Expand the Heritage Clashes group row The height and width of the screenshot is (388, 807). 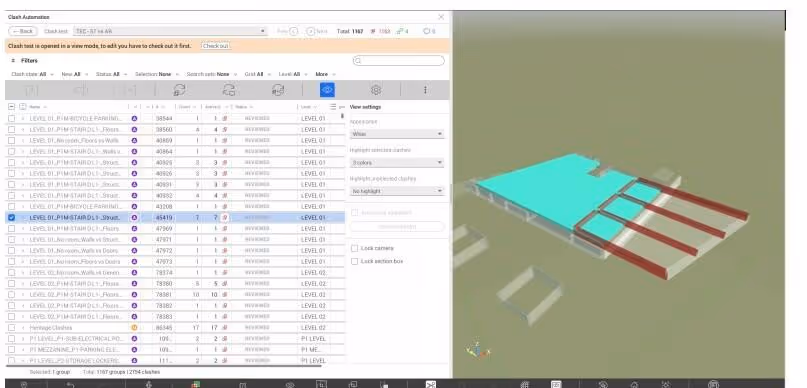click(x=23, y=328)
